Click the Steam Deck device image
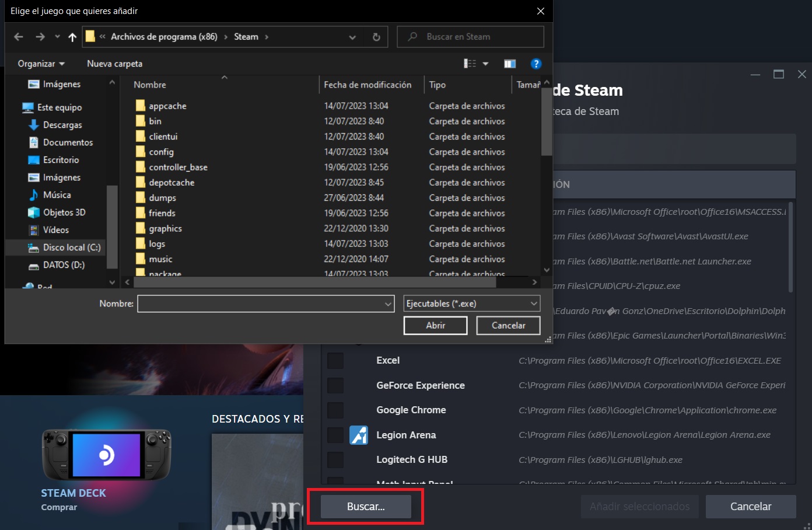The height and width of the screenshot is (530, 812). click(x=106, y=455)
